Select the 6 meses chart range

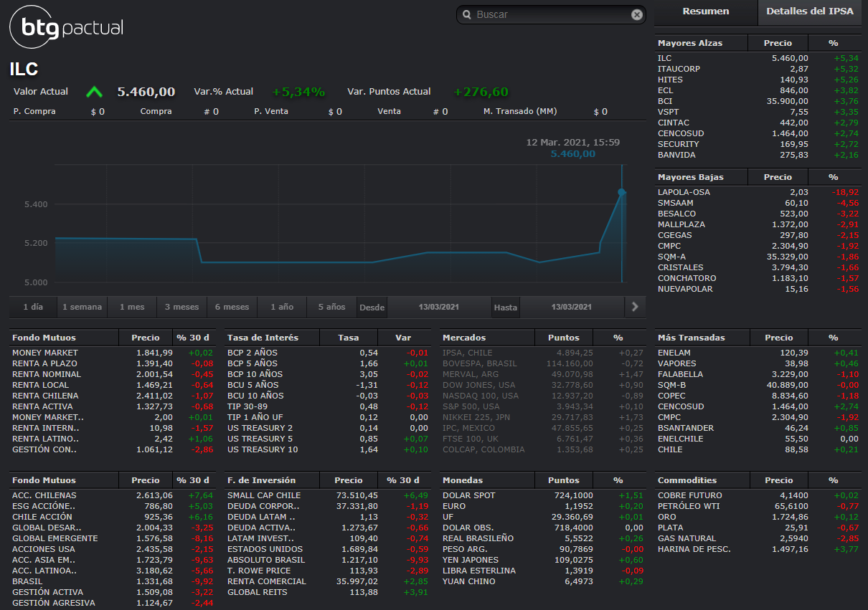[232, 307]
